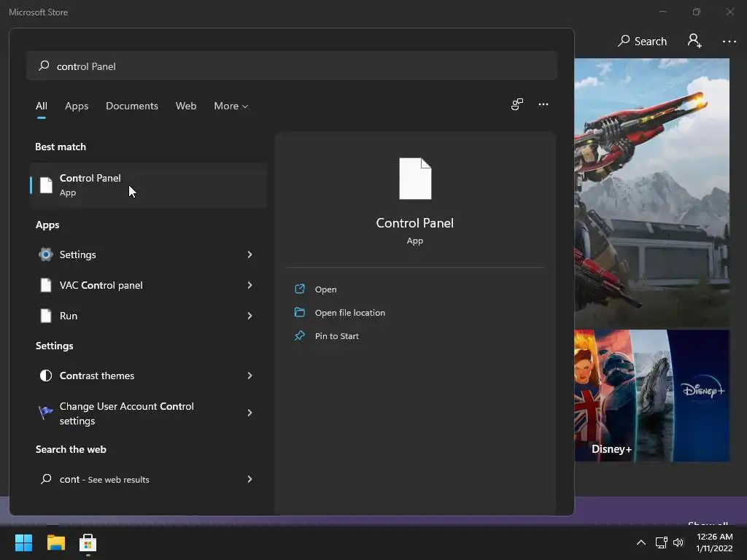The width and height of the screenshot is (747, 560).
Task: Open the Disney+ tile in Microsoft Store
Action: pyautogui.click(x=651, y=396)
